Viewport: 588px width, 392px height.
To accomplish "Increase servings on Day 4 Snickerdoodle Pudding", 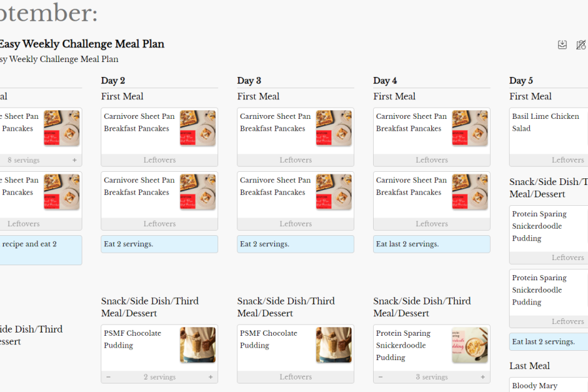I will click(483, 377).
